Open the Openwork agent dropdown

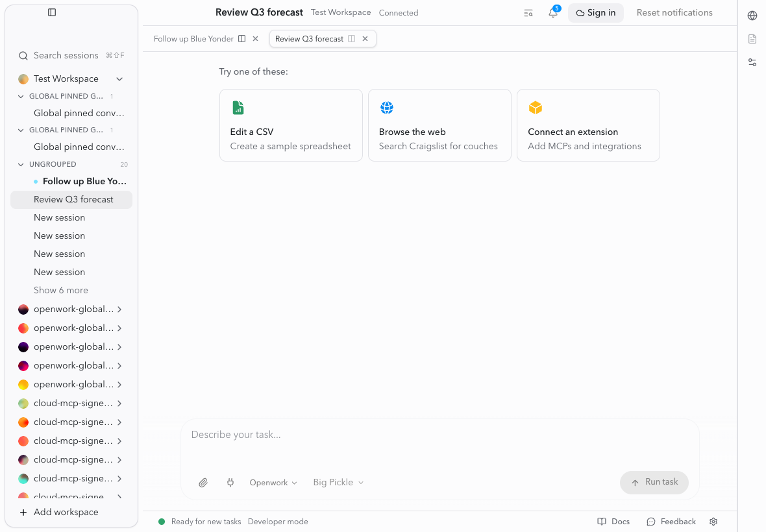(273, 483)
